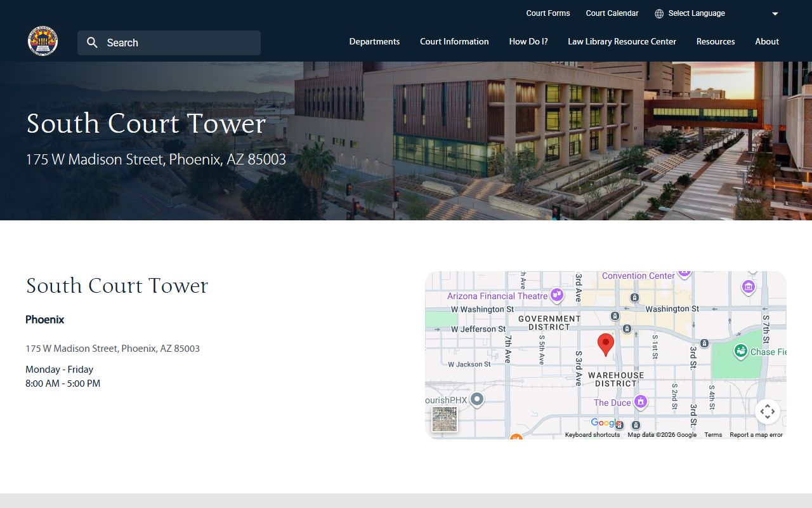The width and height of the screenshot is (812, 508).
Task: Click the Google logo on the map
Action: (x=606, y=423)
